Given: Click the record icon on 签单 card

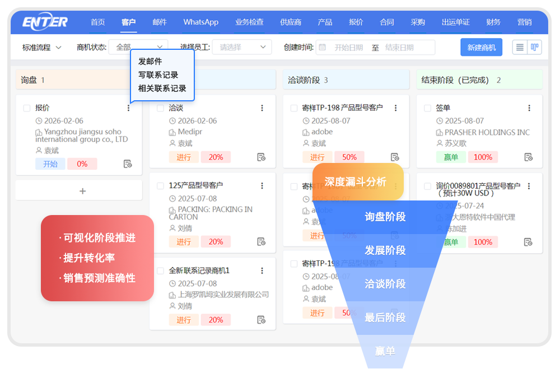Looking at the screenshot, I should 528,157.
